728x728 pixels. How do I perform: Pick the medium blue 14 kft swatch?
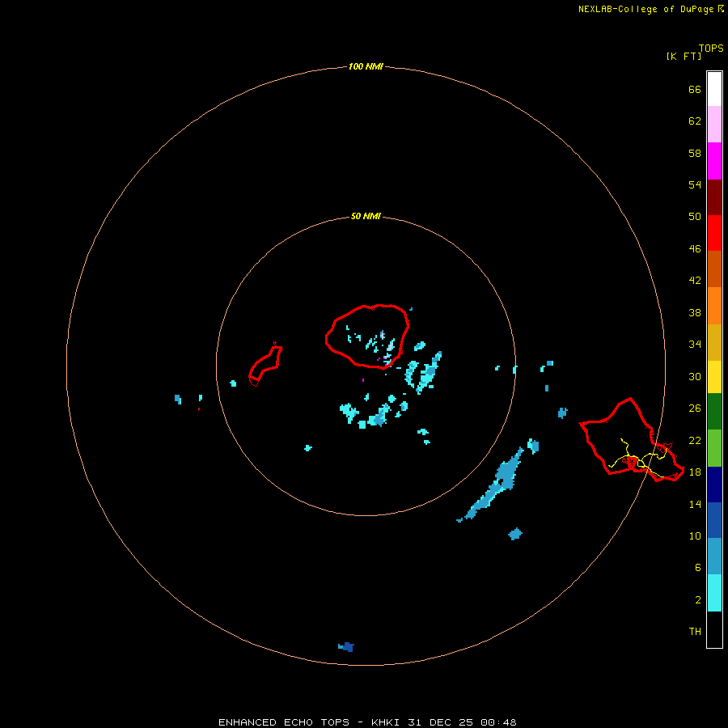click(714, 520)
